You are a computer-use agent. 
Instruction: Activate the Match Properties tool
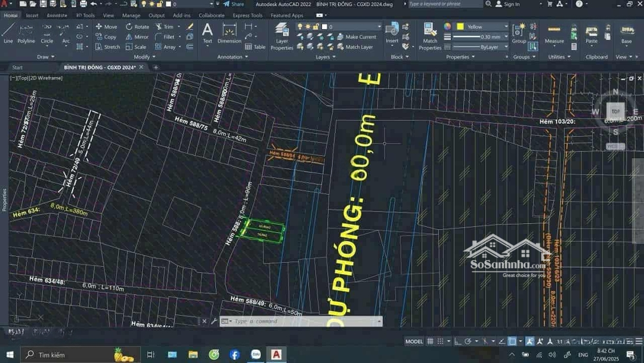click(430, 36)
